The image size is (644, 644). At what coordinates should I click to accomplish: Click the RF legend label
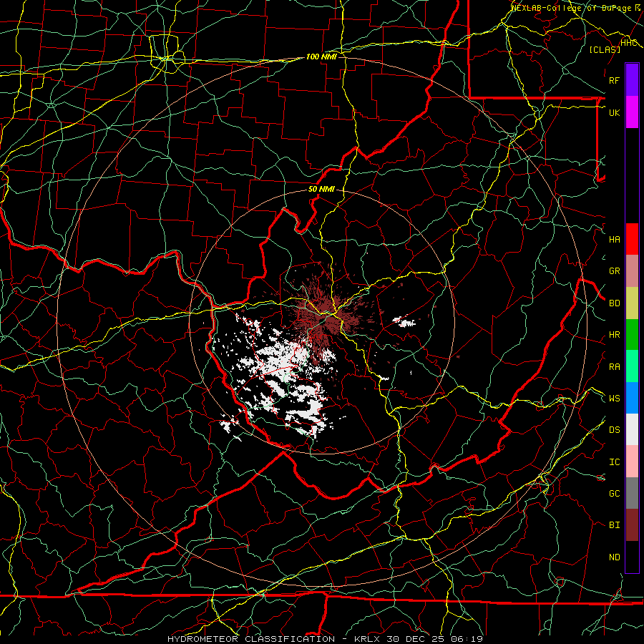(x=615, y=80)
